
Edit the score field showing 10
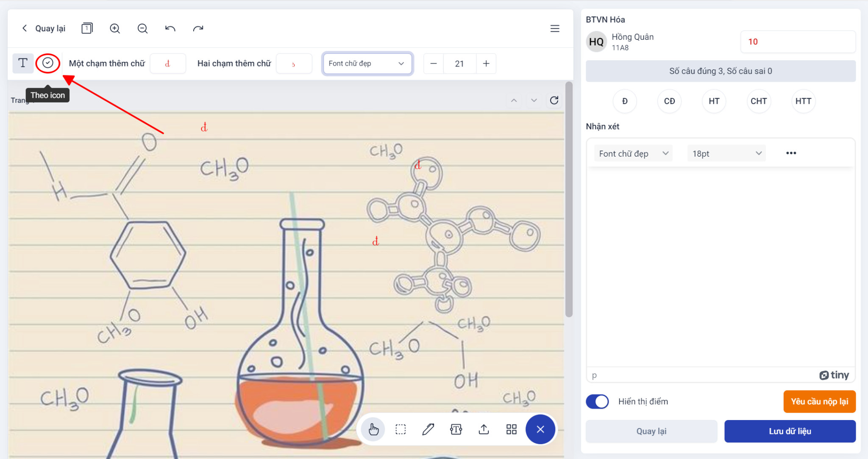797,41
